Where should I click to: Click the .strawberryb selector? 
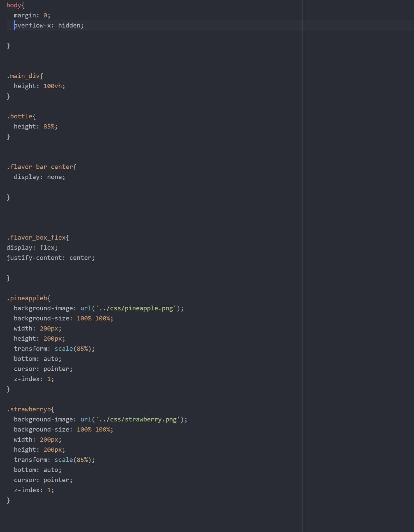[x=29, y=409]
